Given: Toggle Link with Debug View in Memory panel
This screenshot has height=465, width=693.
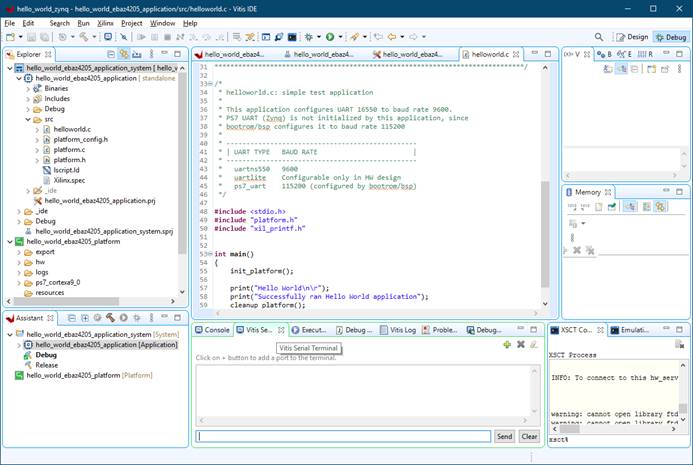Looking at the screenshot, I should coord(660,206).
